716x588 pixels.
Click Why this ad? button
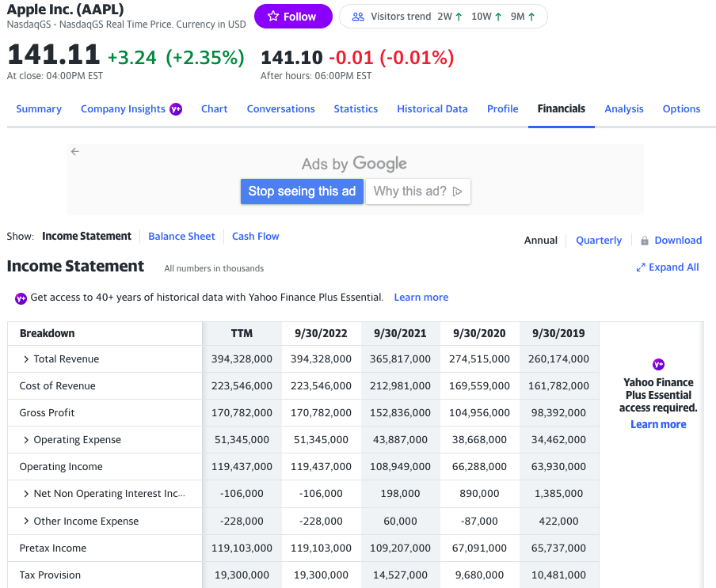pos(418,192)
